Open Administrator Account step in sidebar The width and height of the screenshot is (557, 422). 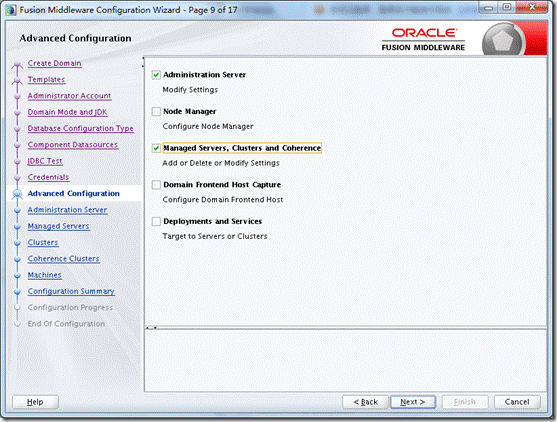[x=69, y=96]
